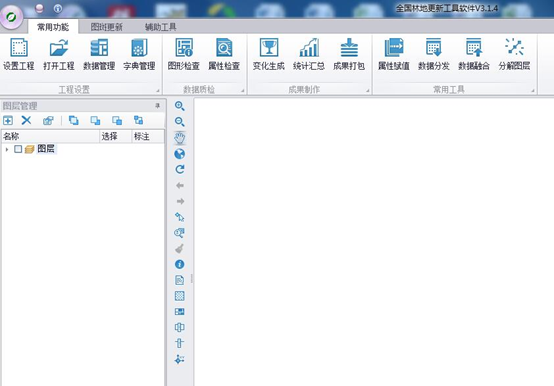This screenshot has height=386, width=554.
Task: Expand the 图层 tree node arrow
Action: click(x=7, y=149)
